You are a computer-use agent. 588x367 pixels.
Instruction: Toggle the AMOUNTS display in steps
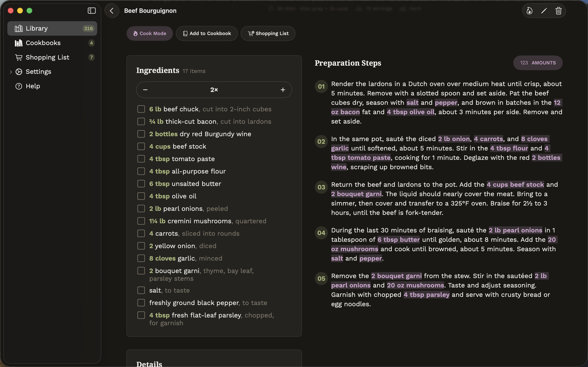click(538, 63)
